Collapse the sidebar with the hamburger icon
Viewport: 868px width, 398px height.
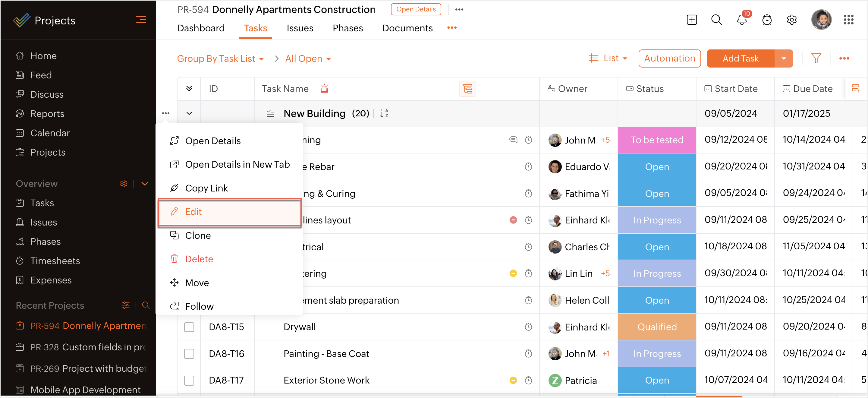141,20
